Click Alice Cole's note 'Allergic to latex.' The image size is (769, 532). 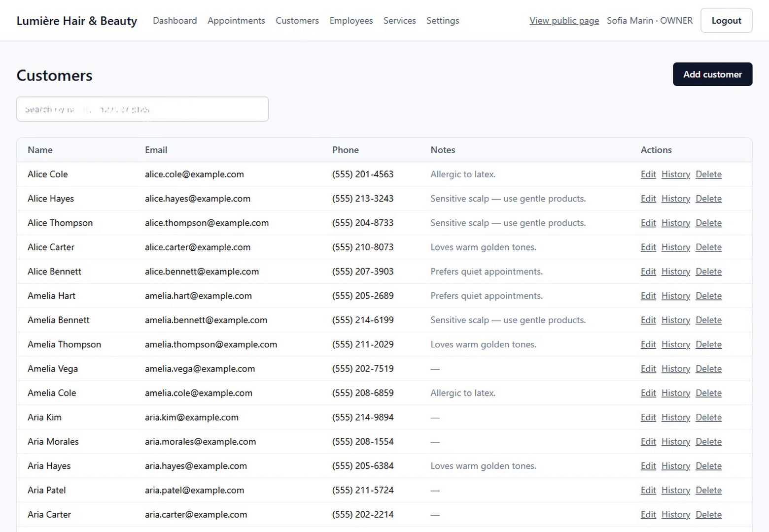(463, 174)
